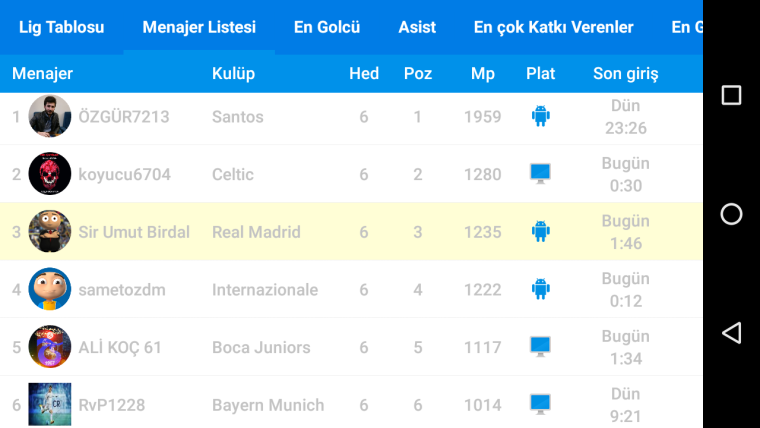Sort by the Son giriş column header
Image resolution: width=760 pixels, height=428 pixels.
[626, 74]
